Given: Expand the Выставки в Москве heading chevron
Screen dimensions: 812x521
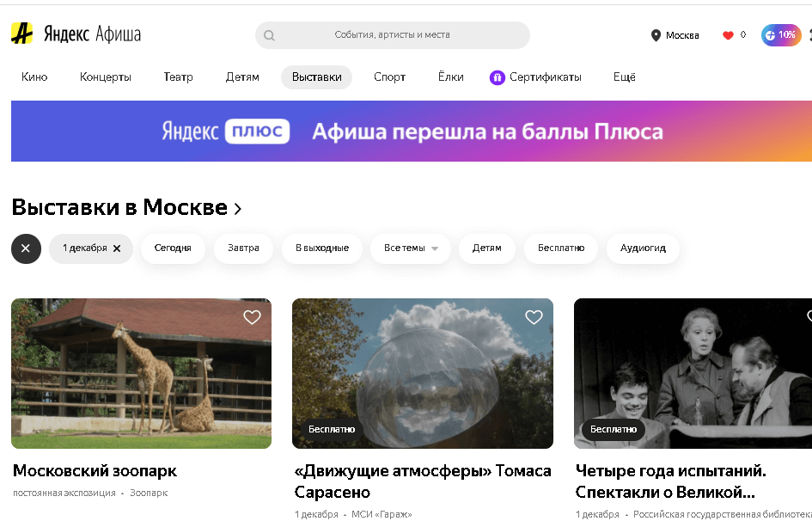Looking at the screenshot, I should [238, 209].
